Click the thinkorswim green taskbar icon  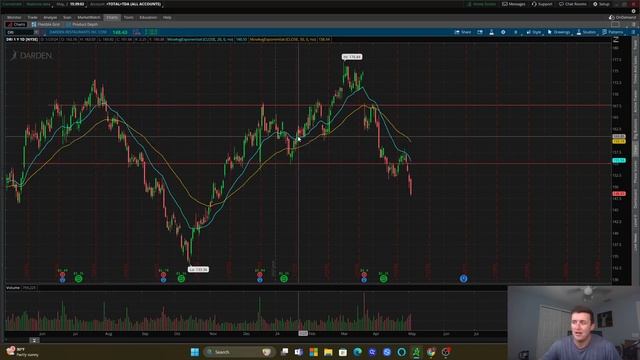(416, 352)
